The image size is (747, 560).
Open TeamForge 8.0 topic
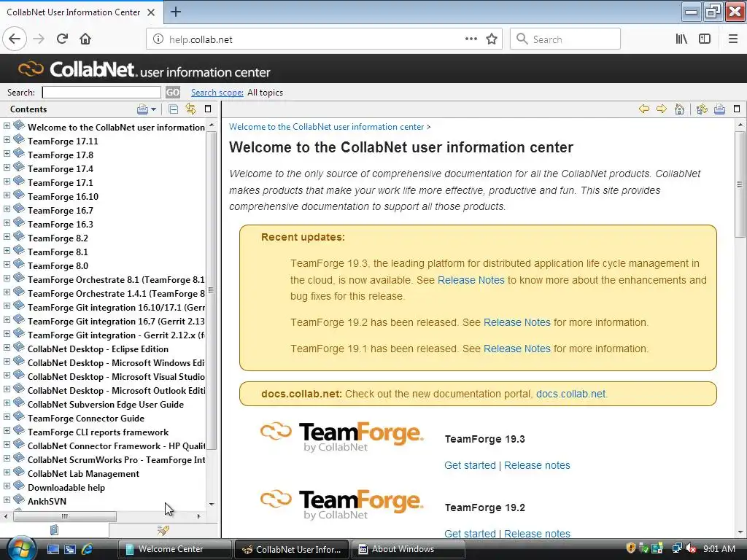(x=58, y=265)
